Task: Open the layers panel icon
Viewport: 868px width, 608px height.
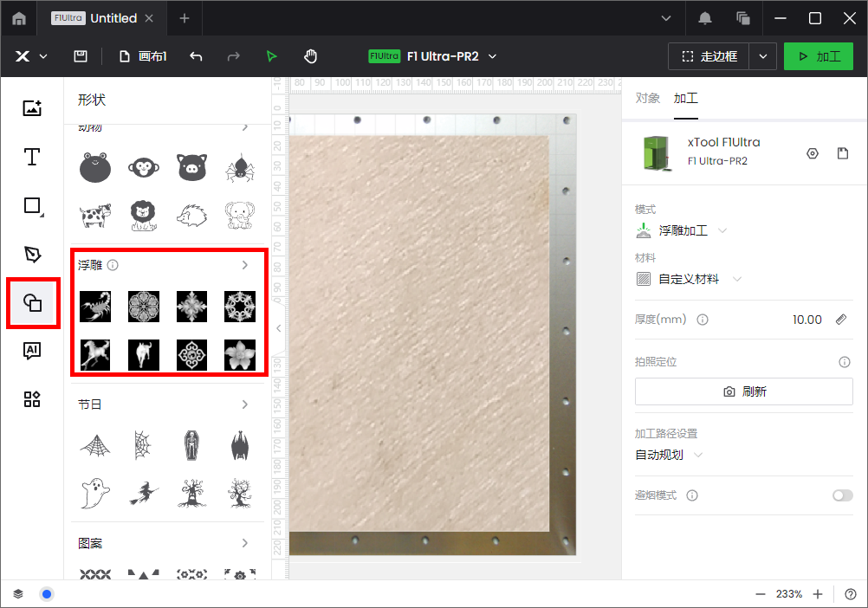Action: [18, 594]
